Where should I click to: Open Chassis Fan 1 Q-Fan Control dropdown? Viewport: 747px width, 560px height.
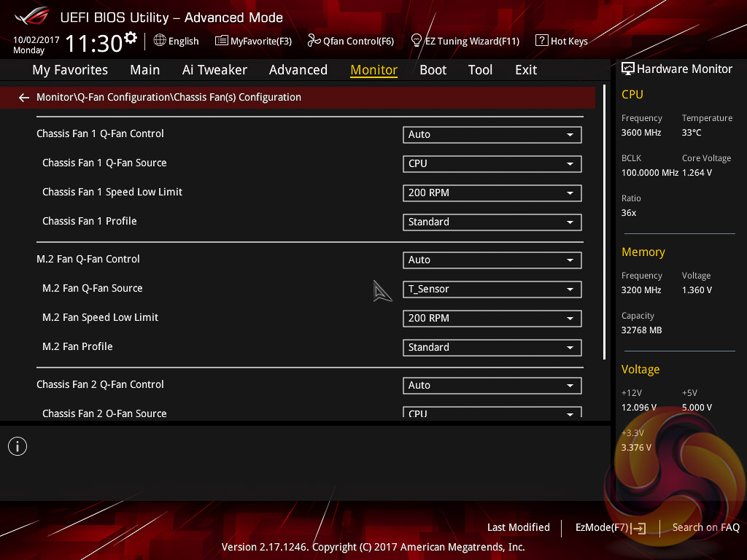click(x=492, y=135)
